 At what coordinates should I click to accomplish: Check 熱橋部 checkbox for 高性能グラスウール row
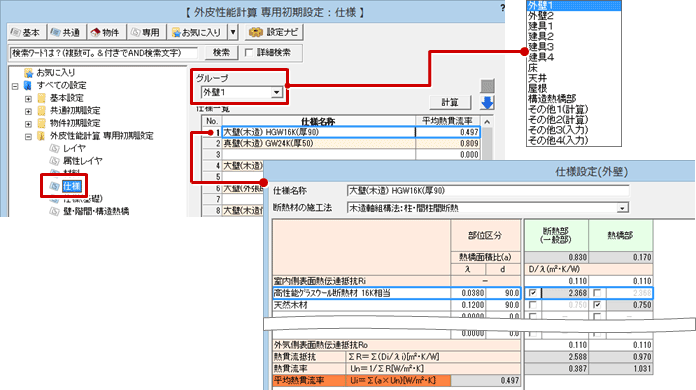[x=597, y=293]
